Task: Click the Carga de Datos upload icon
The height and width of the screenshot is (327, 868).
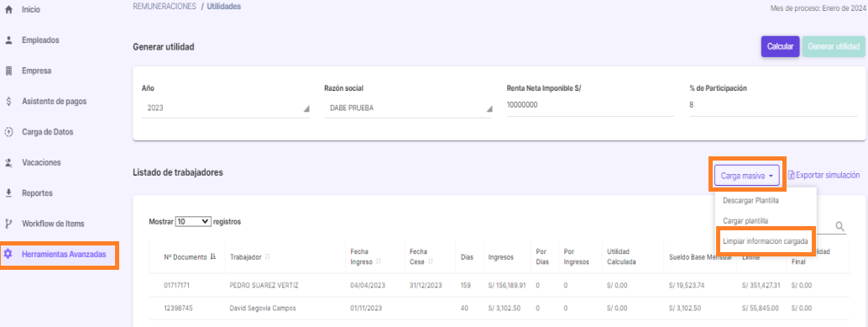Action: click(8, 132)
